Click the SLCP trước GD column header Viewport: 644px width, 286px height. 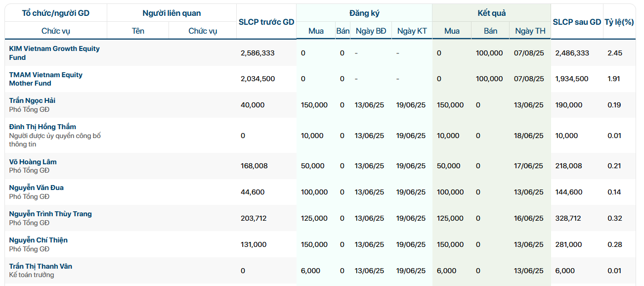pyautogui.click(x=266, y=22)
